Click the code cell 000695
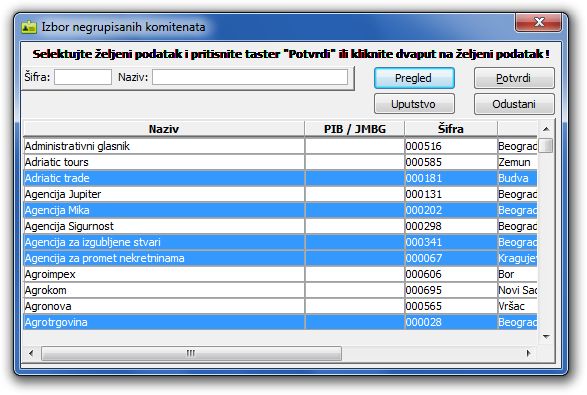The width and height of the screenshot is (587, 395). point(451,291)
